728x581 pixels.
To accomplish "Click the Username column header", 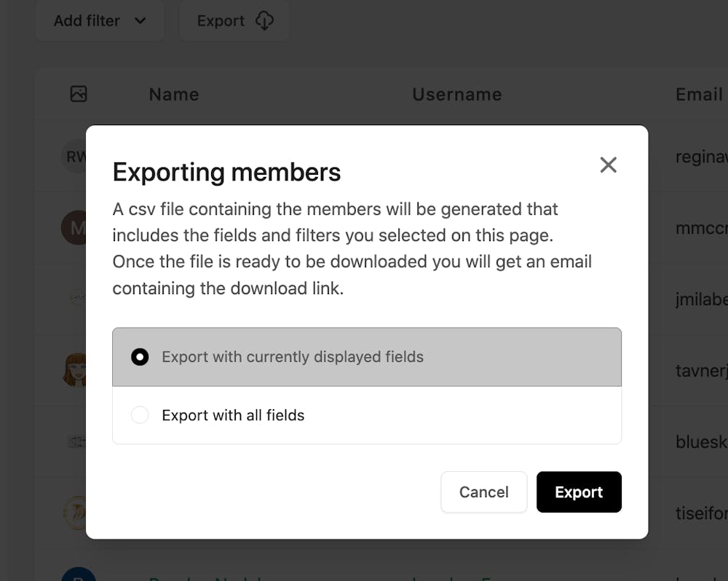I will click(x=457, y=95).
